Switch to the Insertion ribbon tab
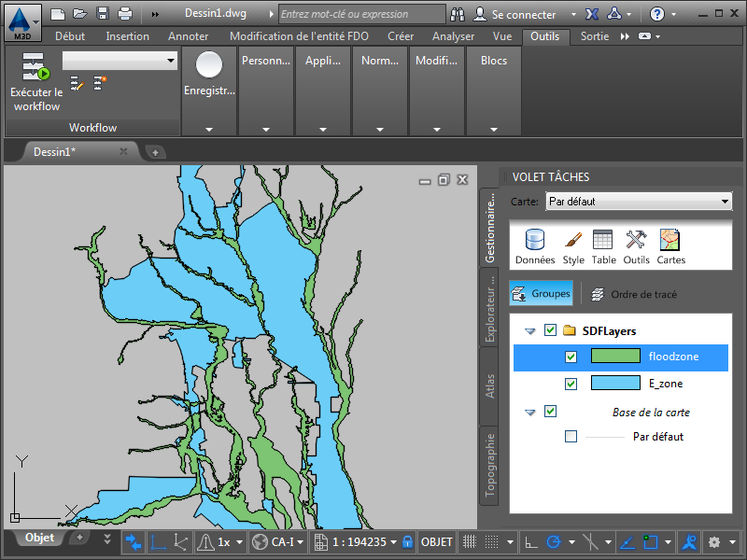The image size is (747, 560). coord(127,36)
